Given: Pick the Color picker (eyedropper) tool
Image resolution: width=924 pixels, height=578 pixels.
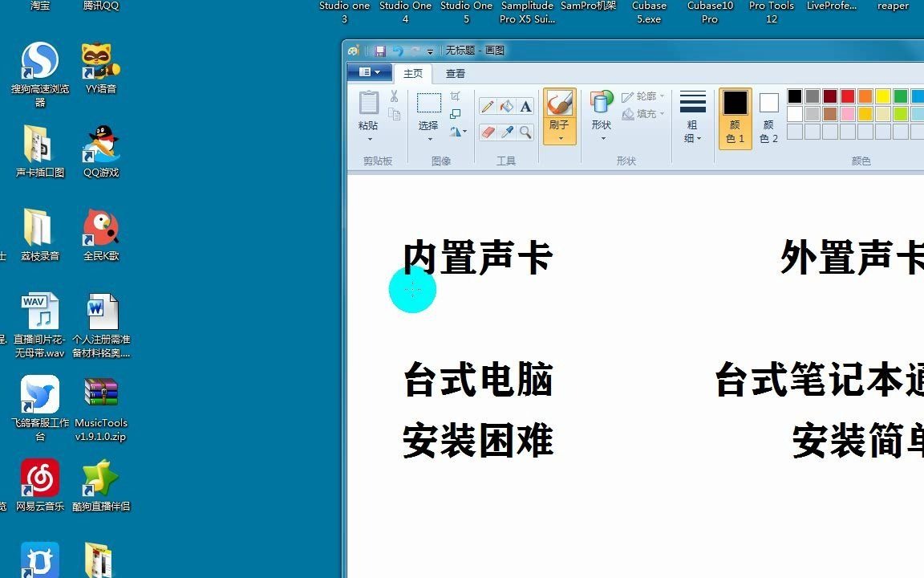Looking at the screenshot, I should click(507, 132).
